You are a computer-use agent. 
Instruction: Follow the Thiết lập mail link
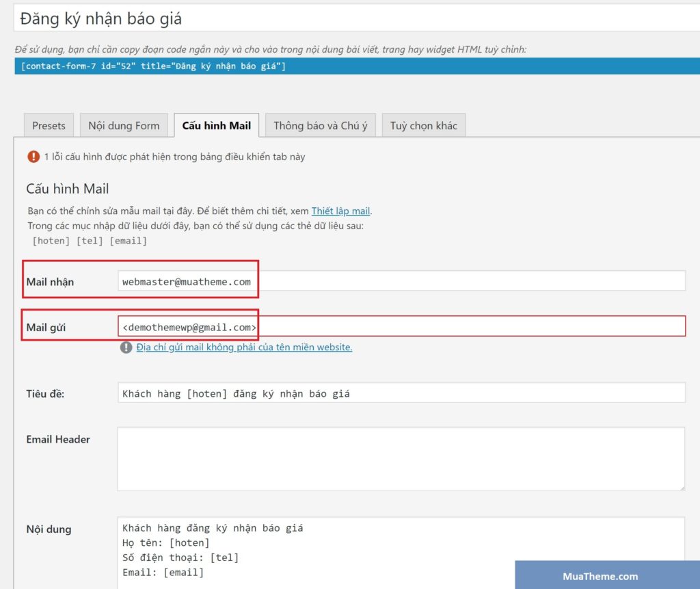pyautogui.click(x=341, y=211)
